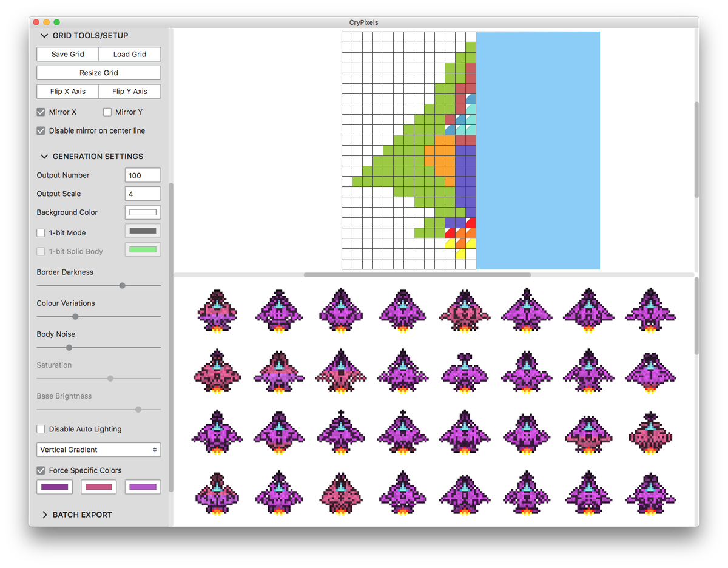Select the first sprite in the third row
The image size is (728, 568).
point(217,433)
